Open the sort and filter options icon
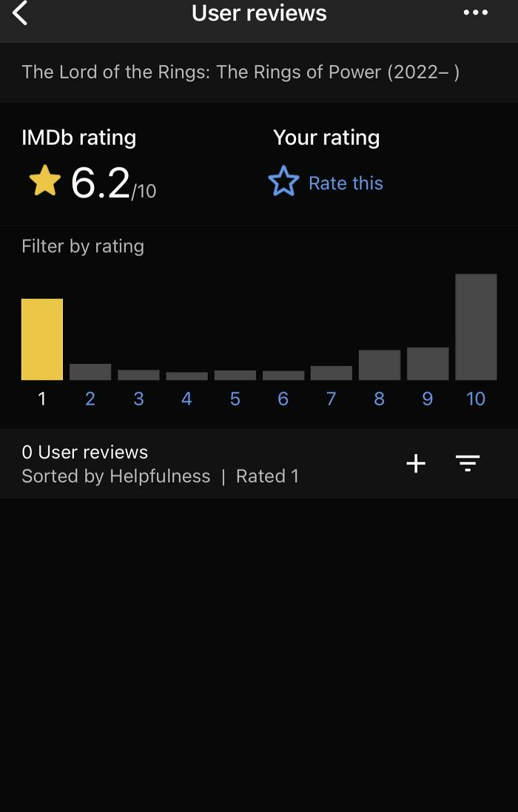This screenshot has height=812, width=518. pos(468,463)
